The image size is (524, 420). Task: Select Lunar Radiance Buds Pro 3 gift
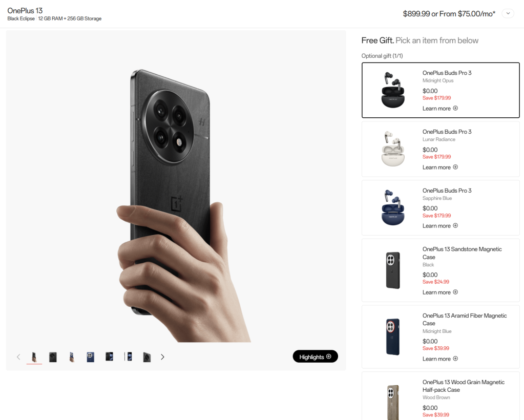[x=441, y=149]
